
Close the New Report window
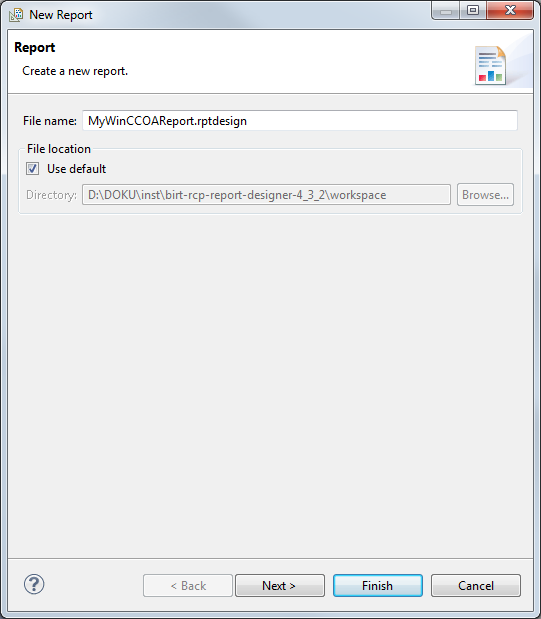tap(510, 11)
